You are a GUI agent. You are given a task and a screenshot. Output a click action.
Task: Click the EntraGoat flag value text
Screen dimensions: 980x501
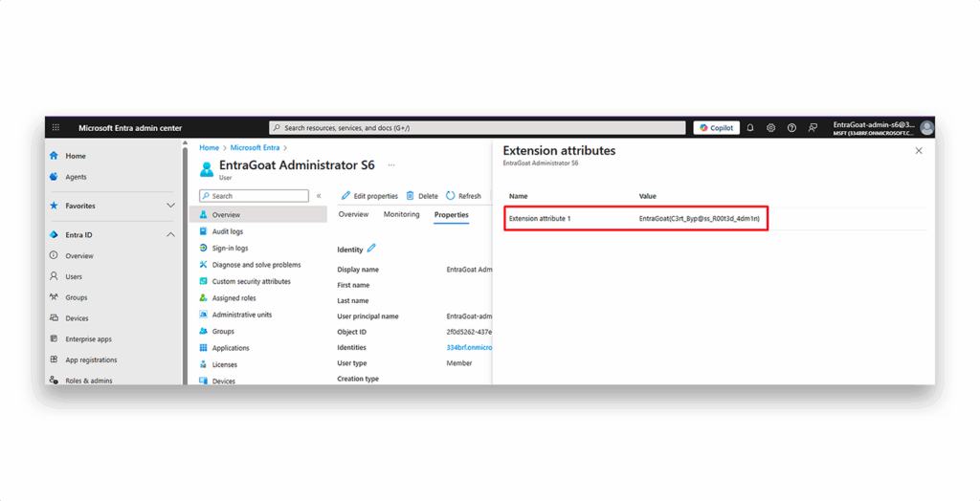click(x=700, y=219)
